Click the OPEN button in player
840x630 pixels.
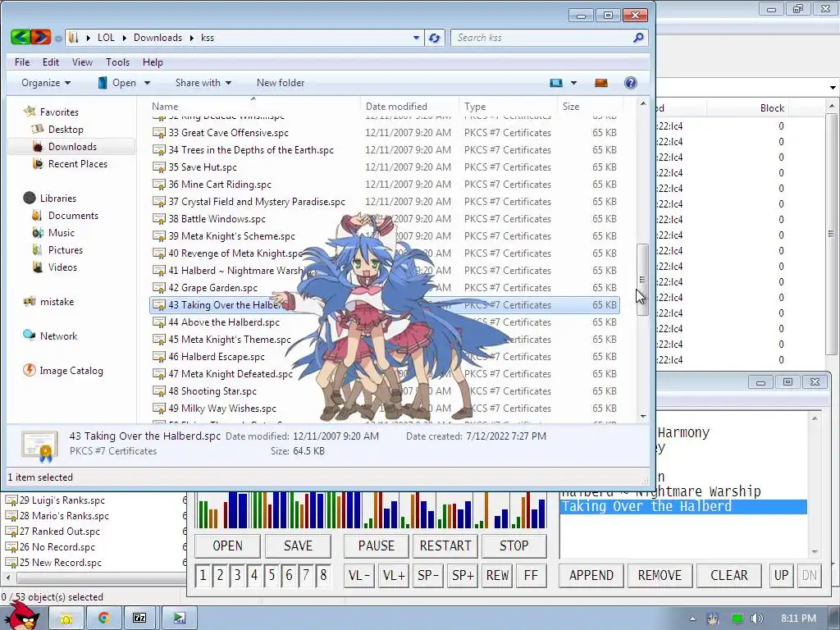tap(228, 546)
